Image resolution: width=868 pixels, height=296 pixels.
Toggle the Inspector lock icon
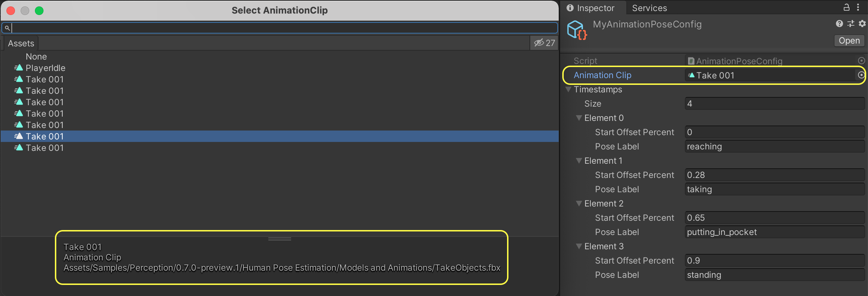(x=847, y=7)
